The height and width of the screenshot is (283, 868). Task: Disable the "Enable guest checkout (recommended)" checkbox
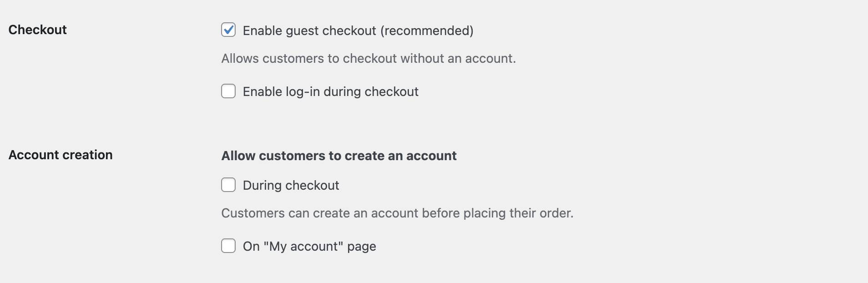pos(228,30)
